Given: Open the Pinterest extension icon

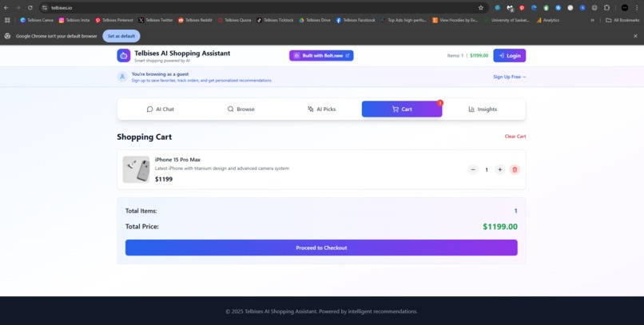Looking at the screenshot, I should pos(522,8).
